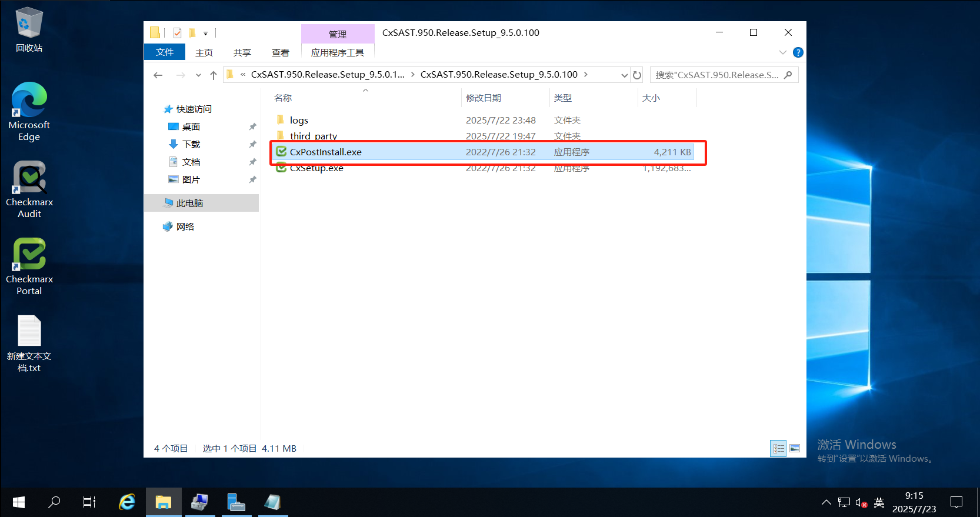Open the Windows Start menu
The image size is (980, 517).
point(18,502)
